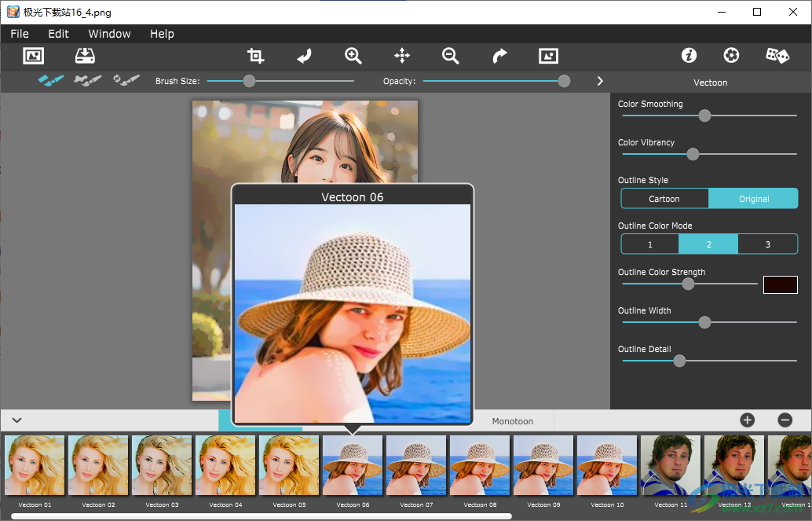This screenshot has height=521, width=812.
Task: Select the second brush tool
Action: point(87,80)
